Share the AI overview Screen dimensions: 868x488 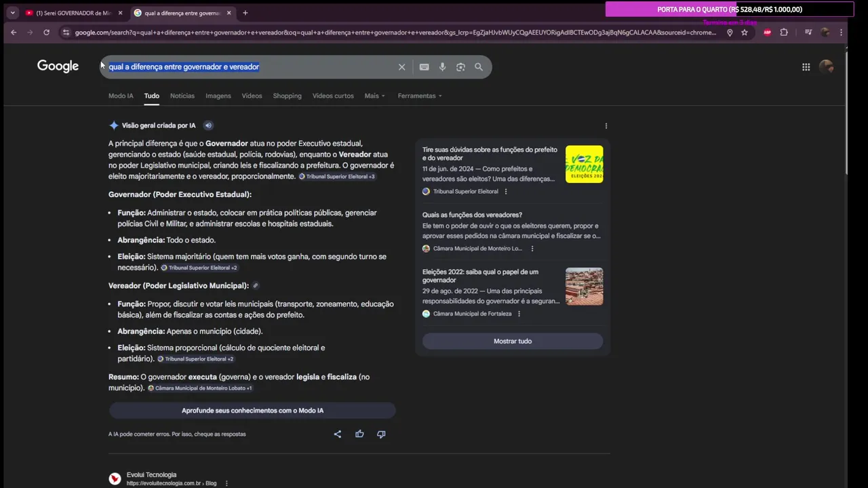point(338,434)
